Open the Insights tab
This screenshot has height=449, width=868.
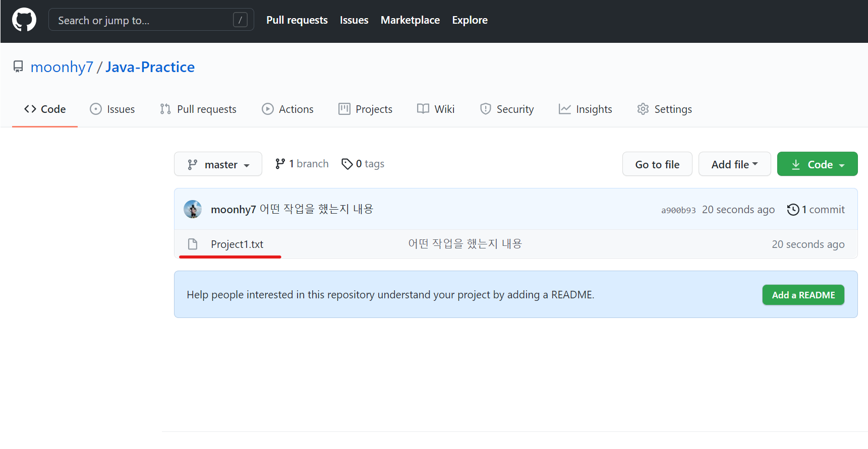click(585, 109)
